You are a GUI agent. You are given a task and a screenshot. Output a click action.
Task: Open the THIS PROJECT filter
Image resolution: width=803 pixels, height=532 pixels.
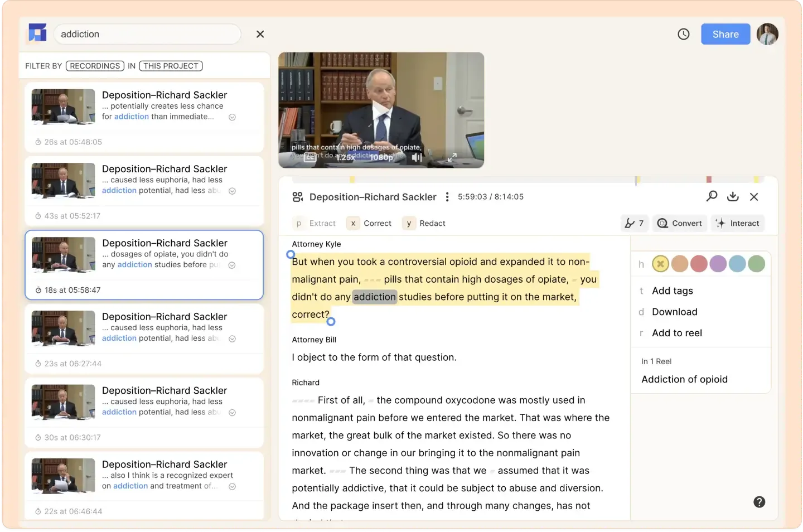(171, 66)
